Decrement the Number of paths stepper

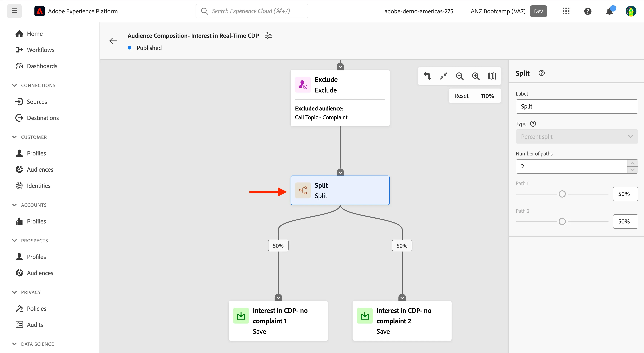coord(632,170)
